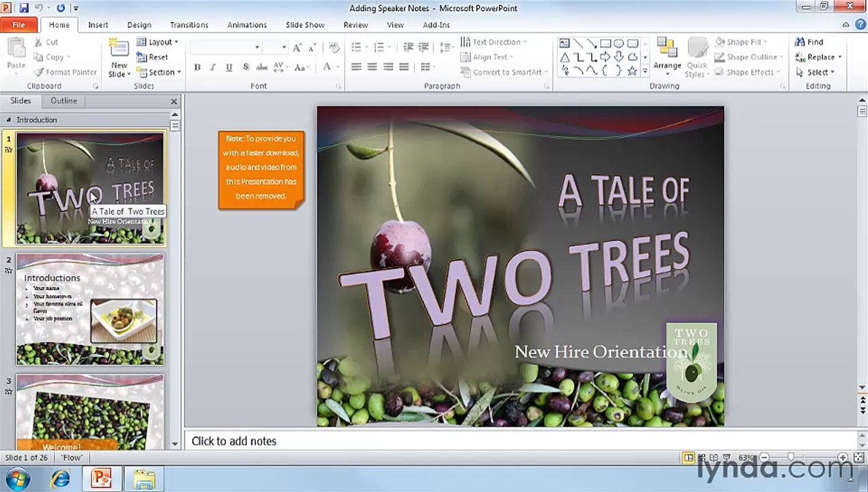Switch to Slide Sorter view
The width and height of the screenshot is (868, 492).
tap(702, 458)
